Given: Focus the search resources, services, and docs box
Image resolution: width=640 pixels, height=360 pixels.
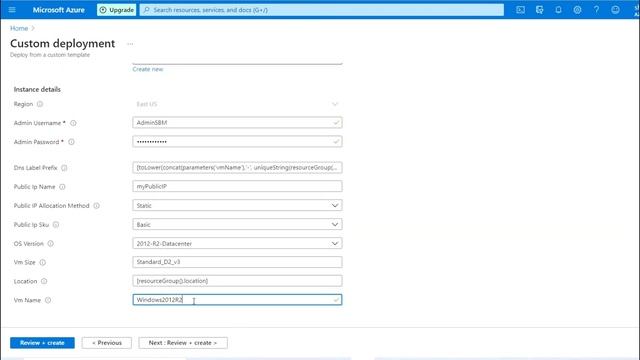Looking at the screenshot, I should (x=322, y=10).
